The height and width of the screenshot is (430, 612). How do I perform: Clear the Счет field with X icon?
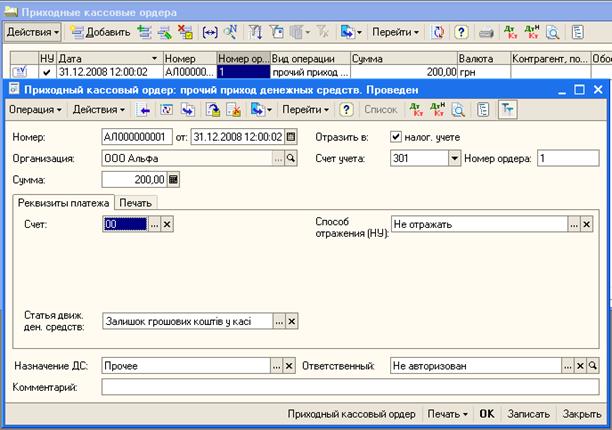[x=168, y=225]
